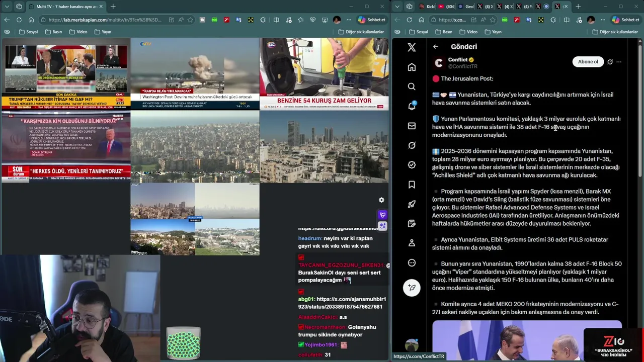Open the Grok icon in X sidebar
644x362 pixels.
[412, 145]
